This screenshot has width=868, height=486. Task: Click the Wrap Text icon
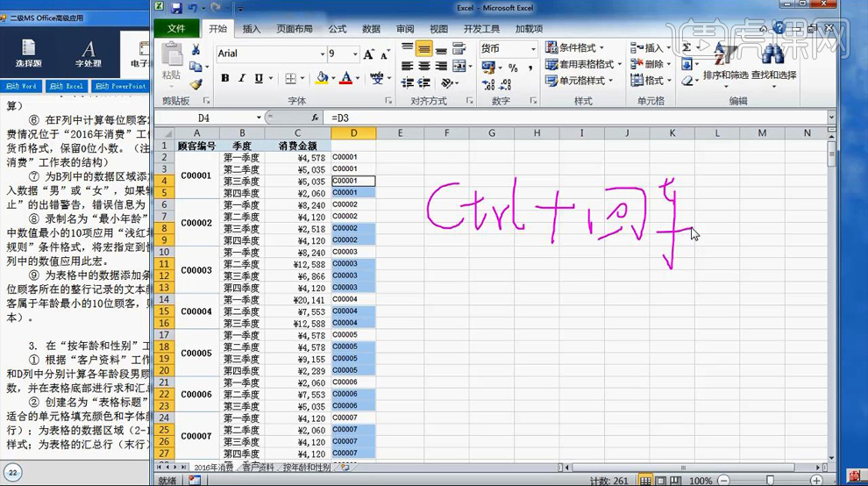(459, 49)
